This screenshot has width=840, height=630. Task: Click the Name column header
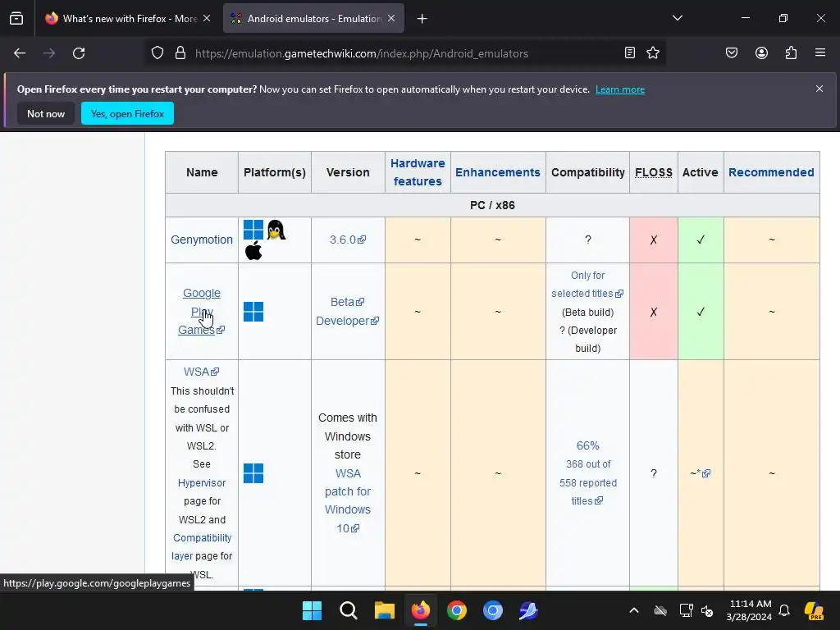point(202,172)
